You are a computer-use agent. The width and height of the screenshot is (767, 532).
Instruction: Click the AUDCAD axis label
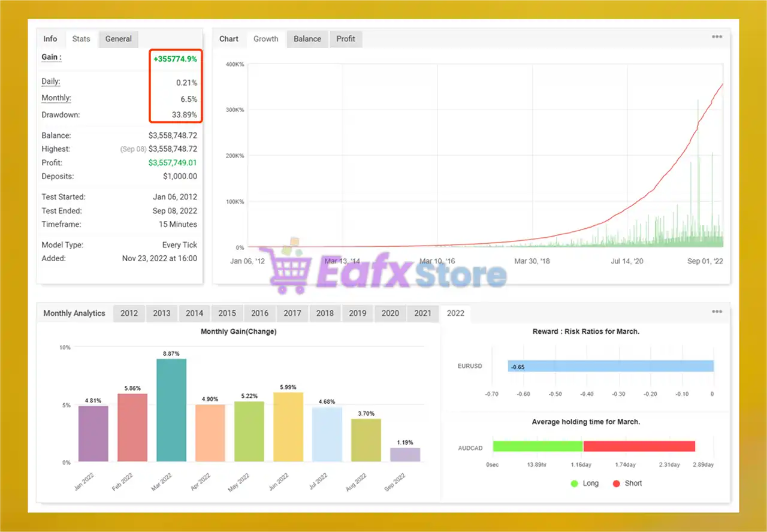(469, 448)
